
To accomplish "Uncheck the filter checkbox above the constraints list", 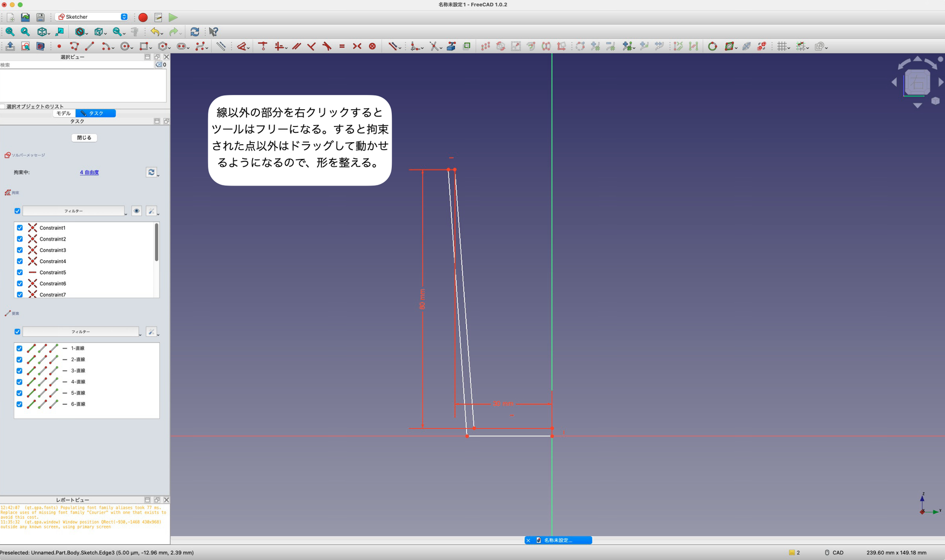I will (x=17, y=211).
